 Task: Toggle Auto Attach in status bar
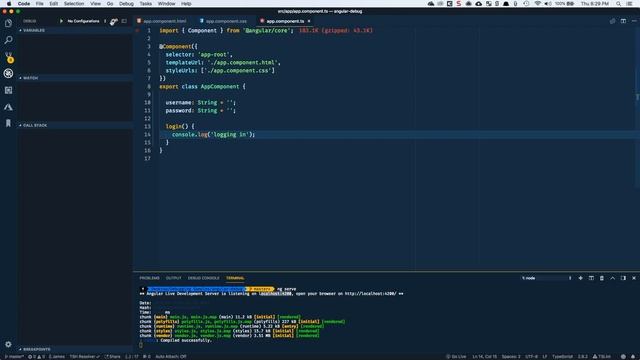pos(171,356)
